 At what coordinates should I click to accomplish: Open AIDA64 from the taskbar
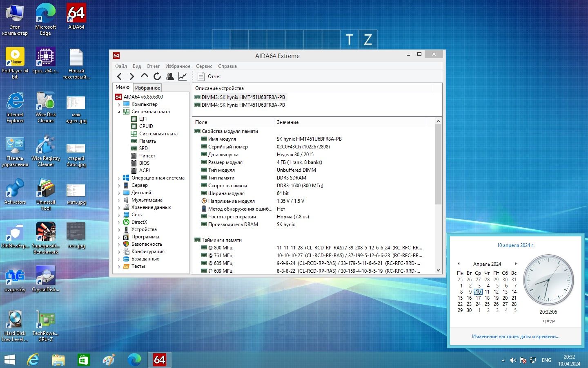(x=159, y=360)
